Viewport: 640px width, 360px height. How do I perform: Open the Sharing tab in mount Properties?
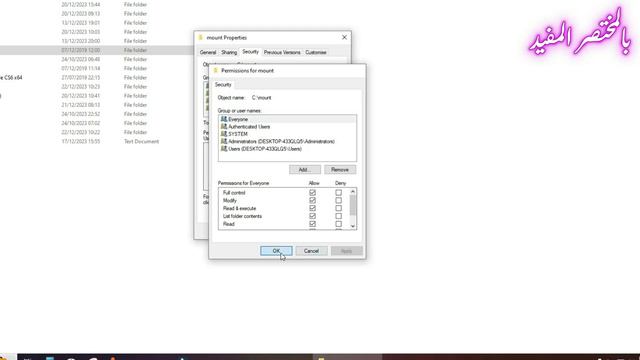coord(229,52)
